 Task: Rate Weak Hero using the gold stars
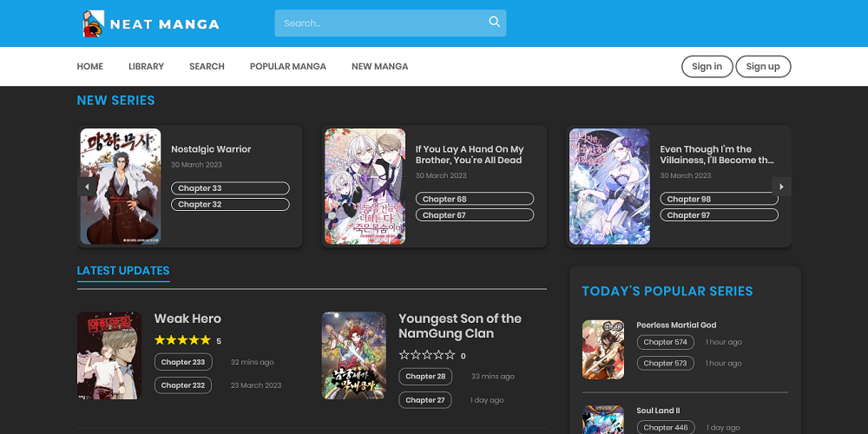coord(182,340)
